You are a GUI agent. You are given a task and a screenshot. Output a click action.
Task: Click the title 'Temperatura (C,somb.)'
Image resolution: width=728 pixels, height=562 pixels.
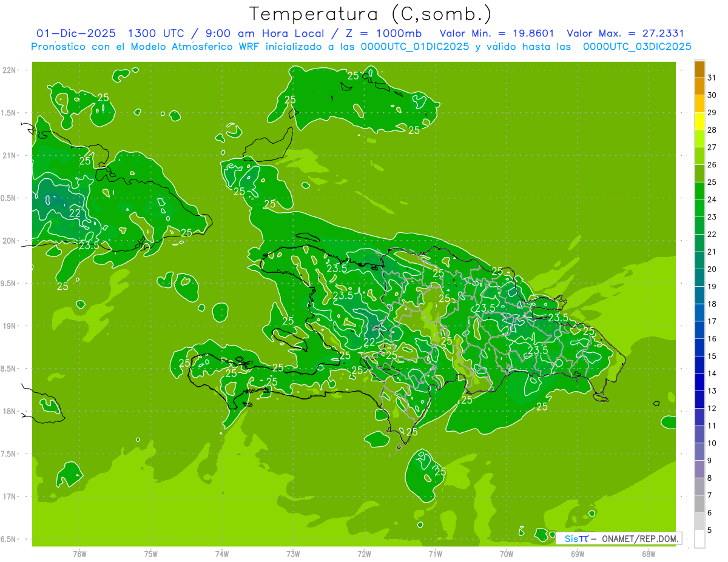[x=371, y=14]
